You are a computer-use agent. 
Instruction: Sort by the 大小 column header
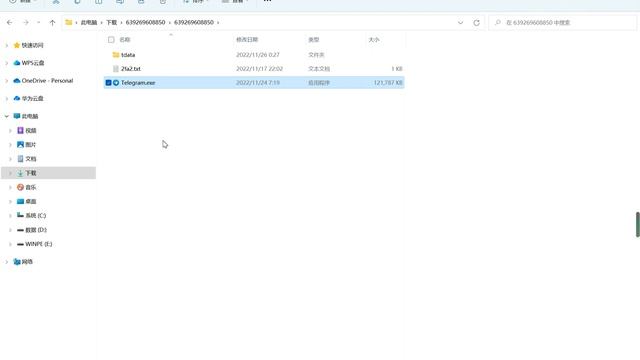374,40
